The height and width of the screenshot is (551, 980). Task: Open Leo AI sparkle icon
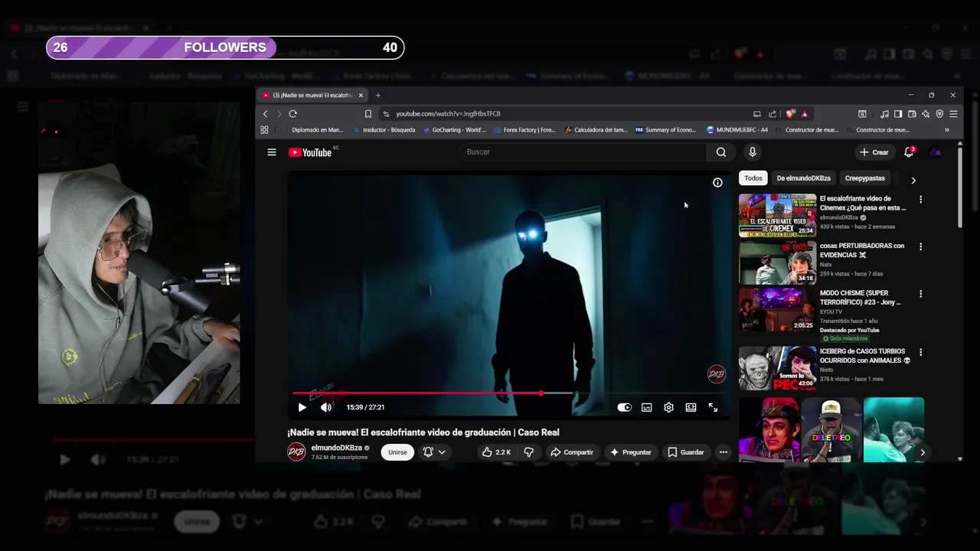click(926, 114)
